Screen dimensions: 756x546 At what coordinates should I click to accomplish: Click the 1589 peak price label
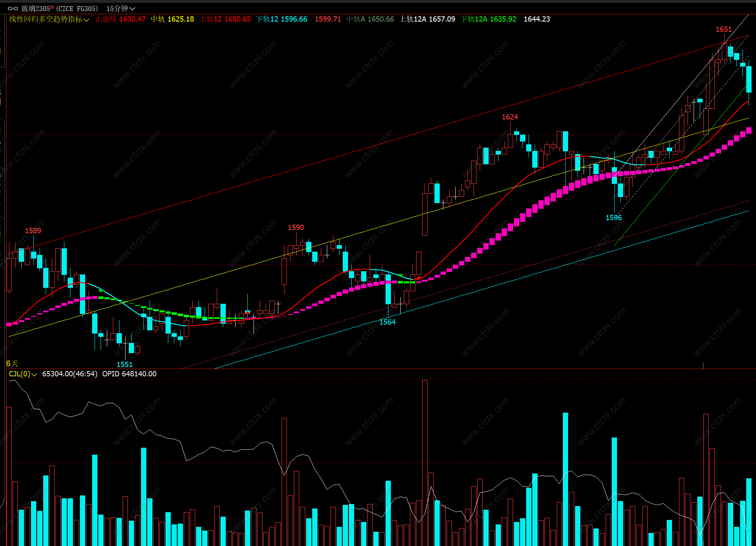[x=33, y=231]
